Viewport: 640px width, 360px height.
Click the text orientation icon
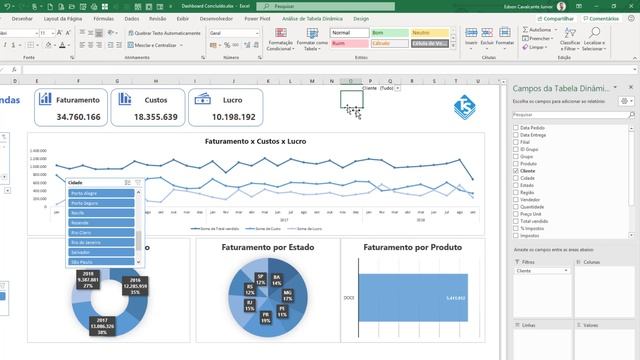coord(110,33)
